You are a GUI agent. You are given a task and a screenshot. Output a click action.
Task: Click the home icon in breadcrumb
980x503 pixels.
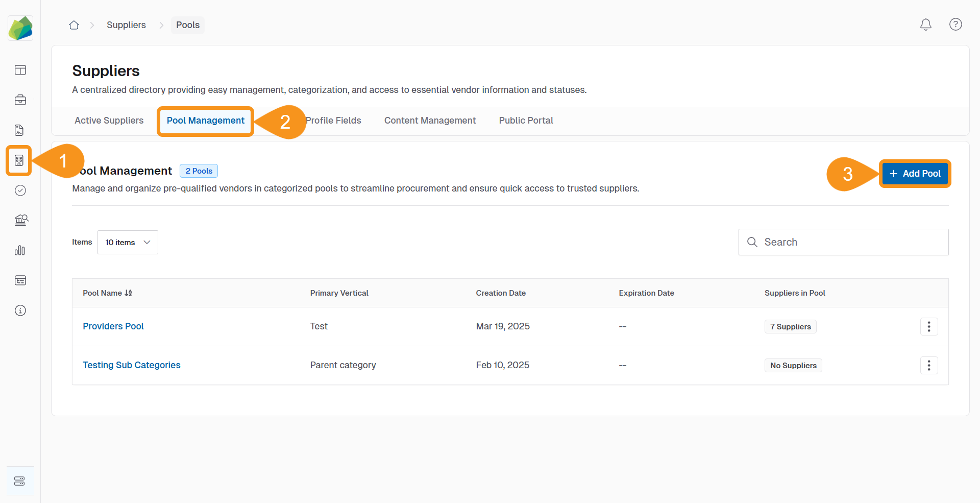pyautogui.click(x=74, y=25)
